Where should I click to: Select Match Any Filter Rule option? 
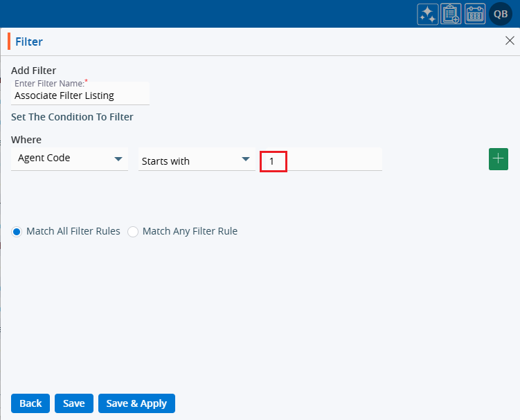coord(133,232)
